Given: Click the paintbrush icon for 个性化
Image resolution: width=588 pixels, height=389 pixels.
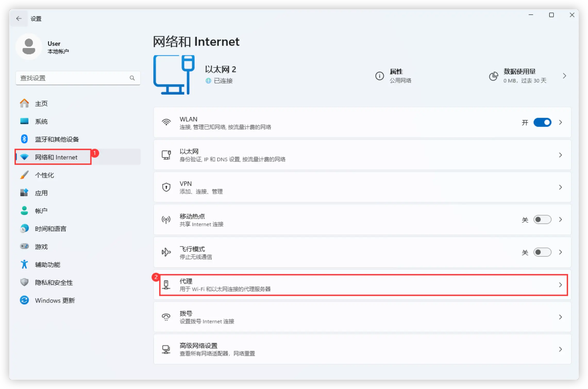Looking at the screenshot, I should pyautogui.click(x=24, y=175).
